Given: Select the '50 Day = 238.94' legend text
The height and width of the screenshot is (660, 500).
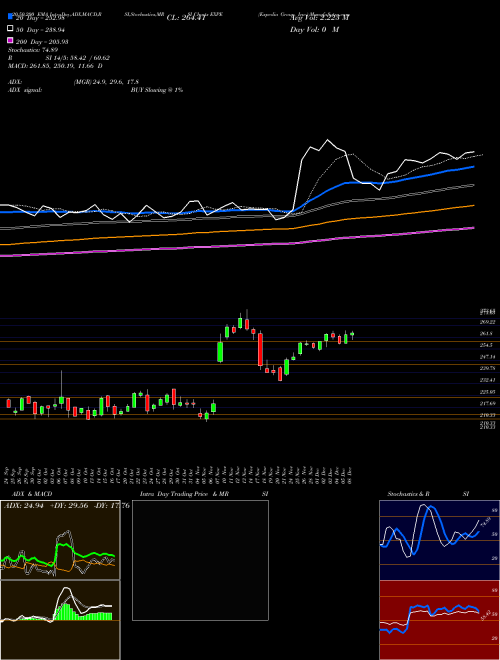Looking at the screenshot, I should pos(40,29).
